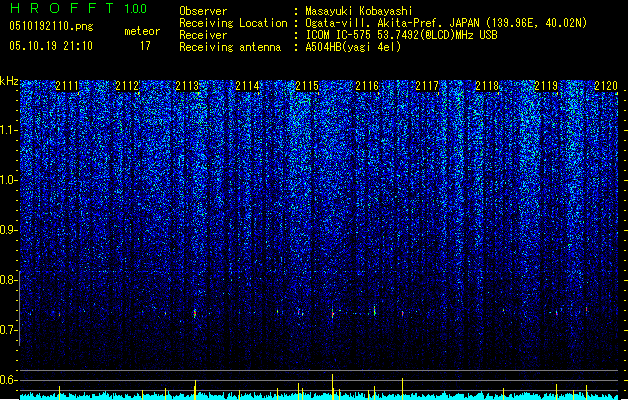The height and width of the screenshot is (400, 629).
Task: Click the tallest yellow echo spike in the intensity graph
Action: [333, 386]
